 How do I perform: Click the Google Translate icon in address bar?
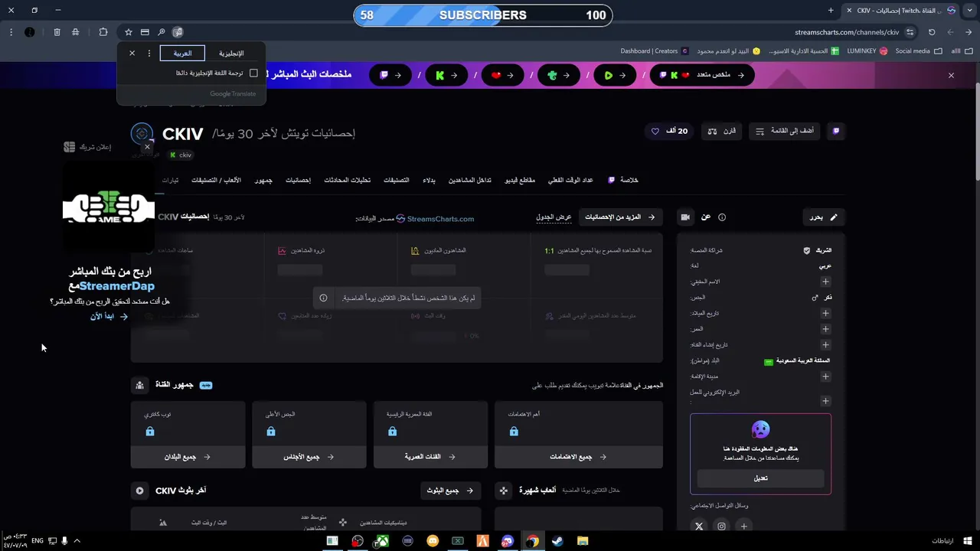pos(178,32)
